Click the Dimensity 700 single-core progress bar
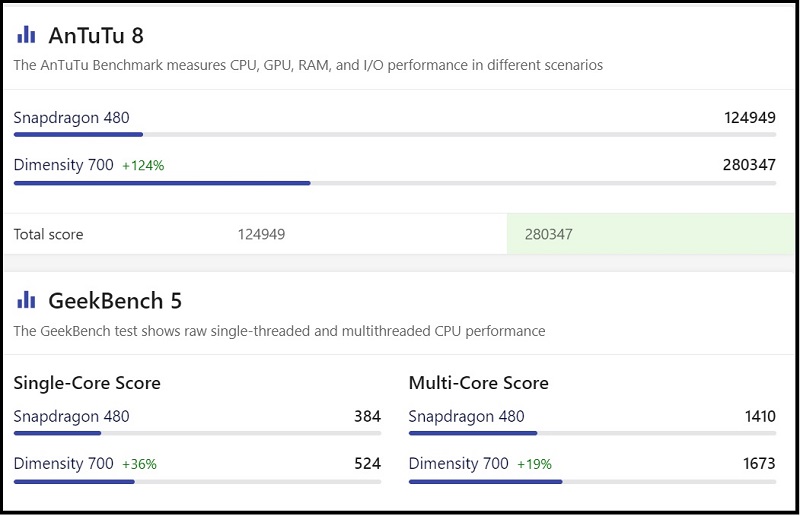The image size is (800, 516). [197, 481]
